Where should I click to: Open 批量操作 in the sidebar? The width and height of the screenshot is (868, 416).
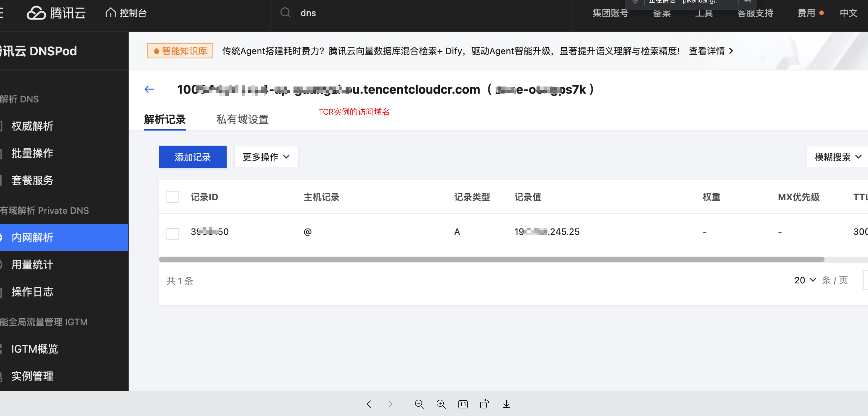(32, 153)
